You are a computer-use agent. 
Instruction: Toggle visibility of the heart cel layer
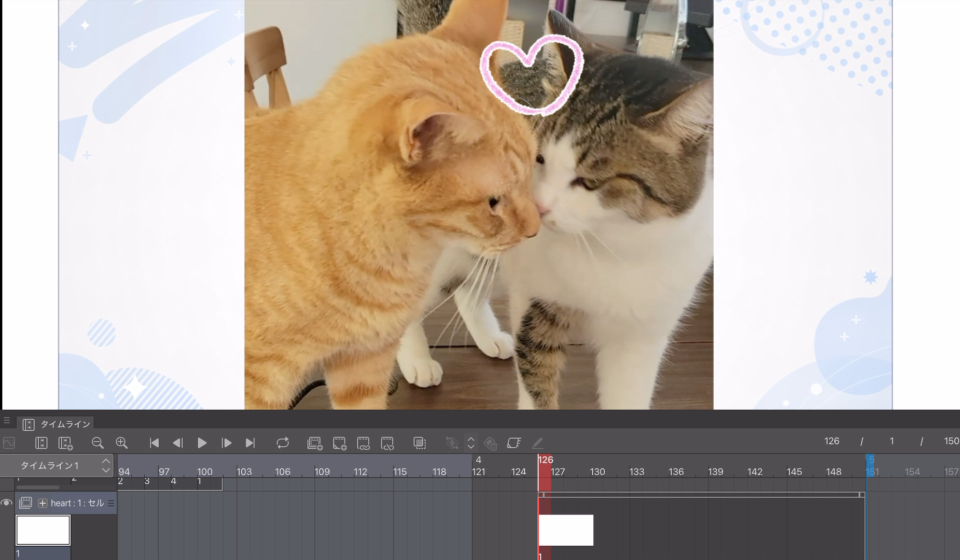coord(6,503)
